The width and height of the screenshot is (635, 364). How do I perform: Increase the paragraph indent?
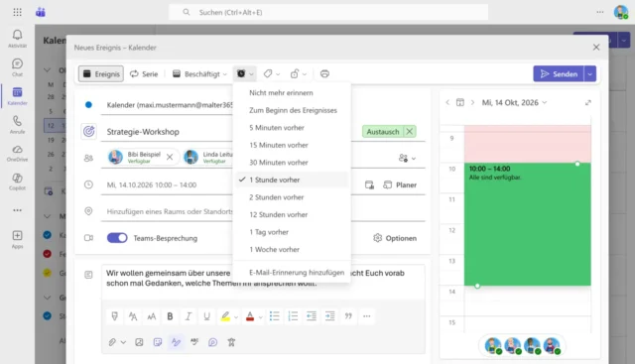[330, 316]
